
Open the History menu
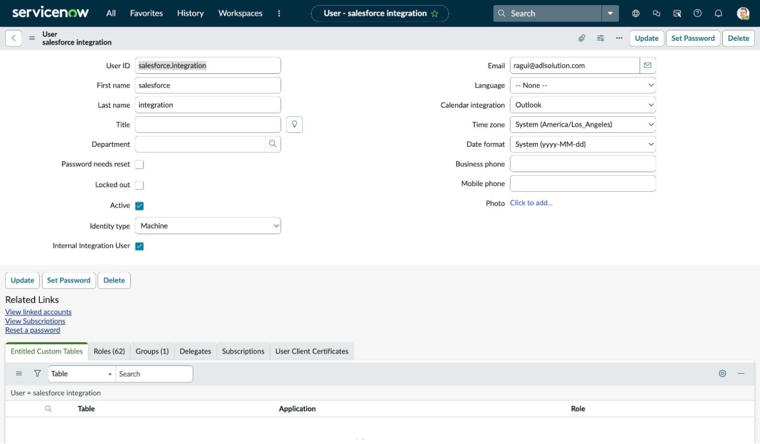(190, 14)
